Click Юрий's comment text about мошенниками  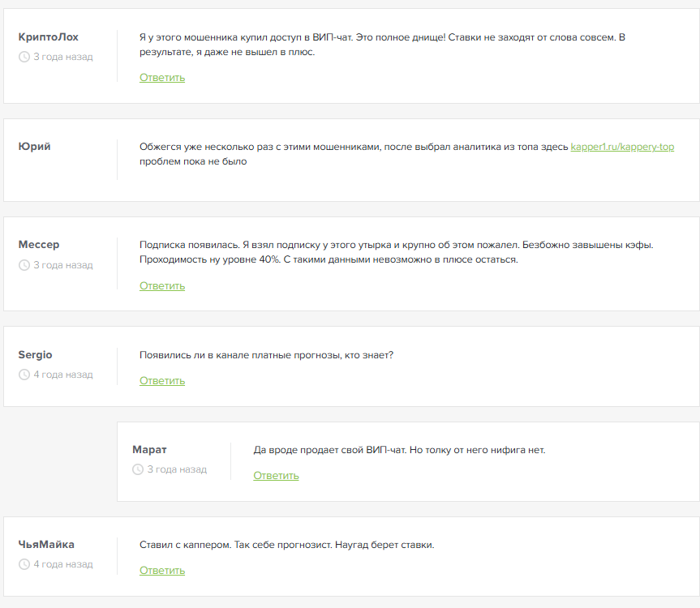pyautogui.click(x=406, y=154)
